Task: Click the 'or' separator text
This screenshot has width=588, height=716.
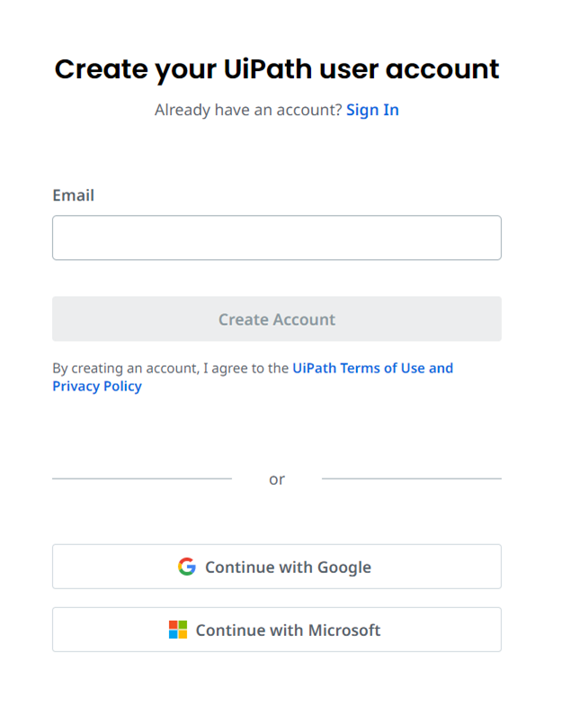Action: [277, 479]
